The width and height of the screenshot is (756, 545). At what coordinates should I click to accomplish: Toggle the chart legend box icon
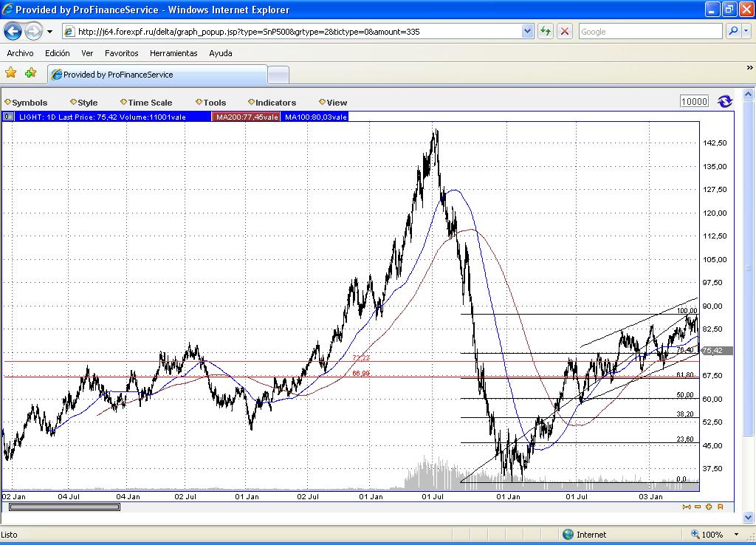(8, 117)
